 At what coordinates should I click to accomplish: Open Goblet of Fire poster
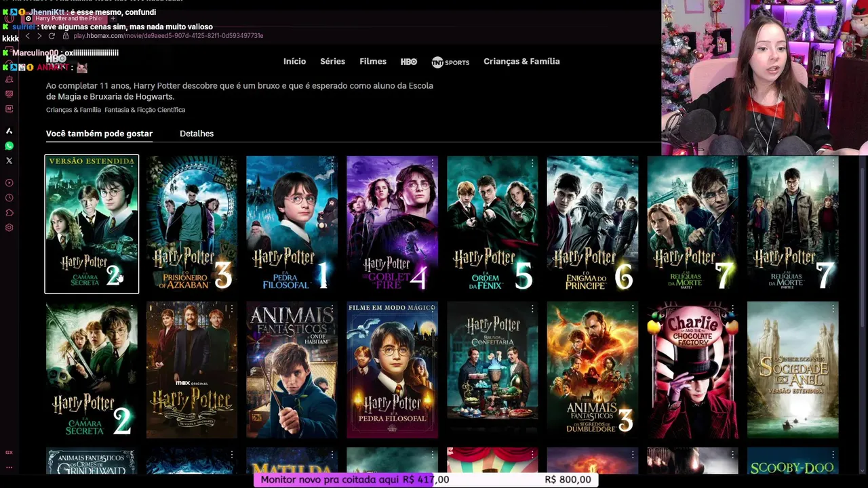pyautogui.click(x=393, y=224)
